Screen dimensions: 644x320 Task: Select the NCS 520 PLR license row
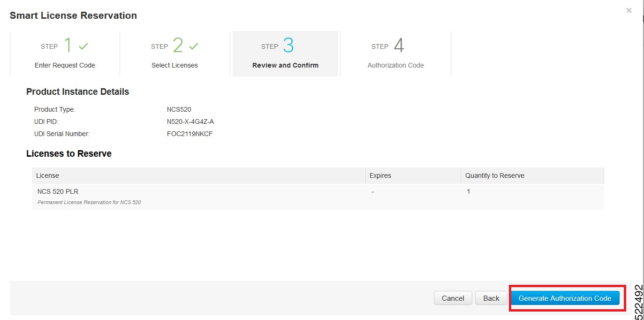(318, 197)
